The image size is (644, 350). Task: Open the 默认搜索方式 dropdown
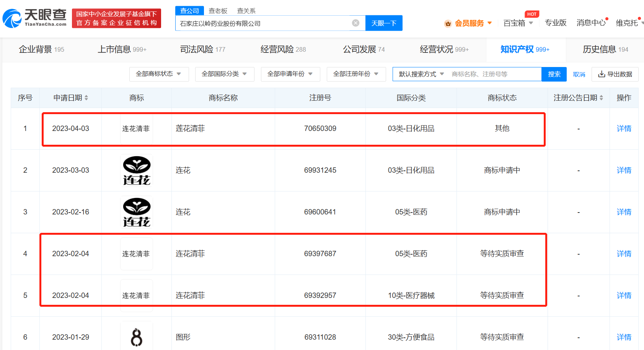coord(421,74)
